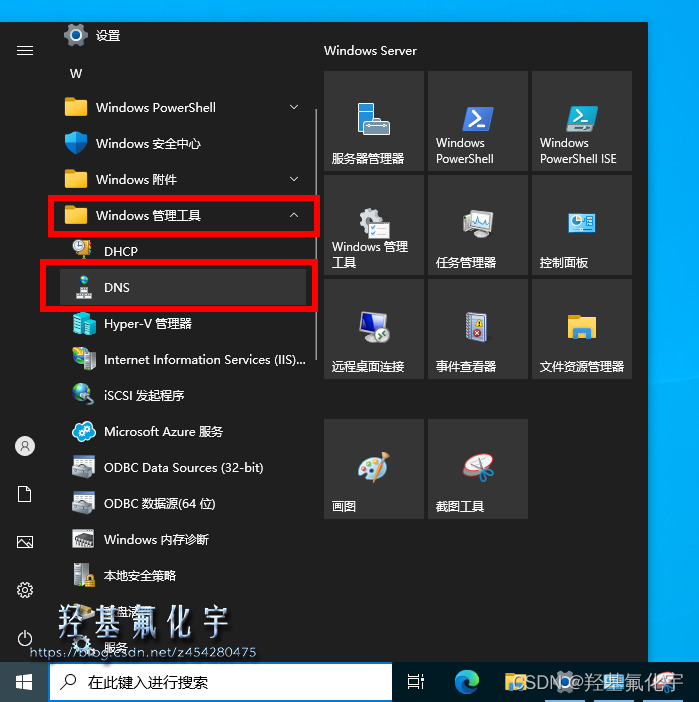Screen dimensions: 699x702
Task: Click the Windows Start button
Action: 24,682
